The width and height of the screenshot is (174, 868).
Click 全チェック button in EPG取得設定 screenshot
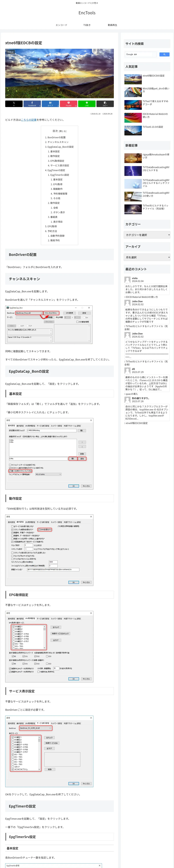pyautogui.click(x=56, y=627)
